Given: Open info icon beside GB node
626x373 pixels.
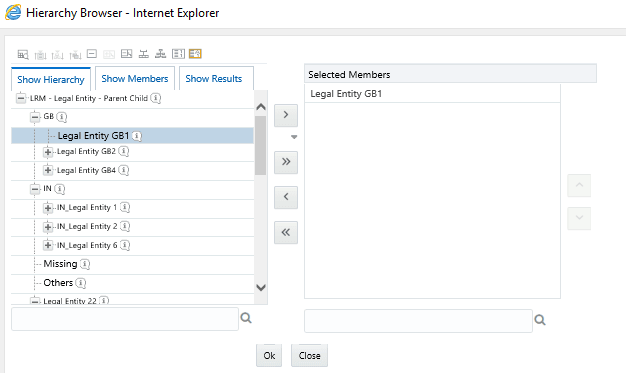Looking at the screenshot, I should 61,117.
